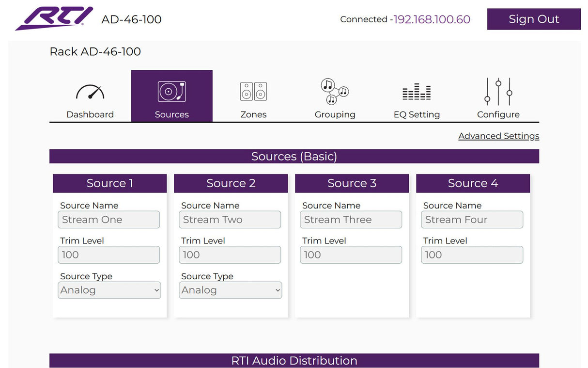Open Grouping via the music notes icon
The width and height of the screenshot is (588, 368).
click(334, 91)
